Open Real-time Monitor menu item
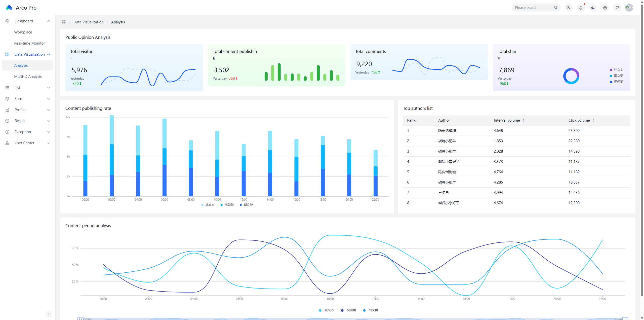 tap(28, 43)
